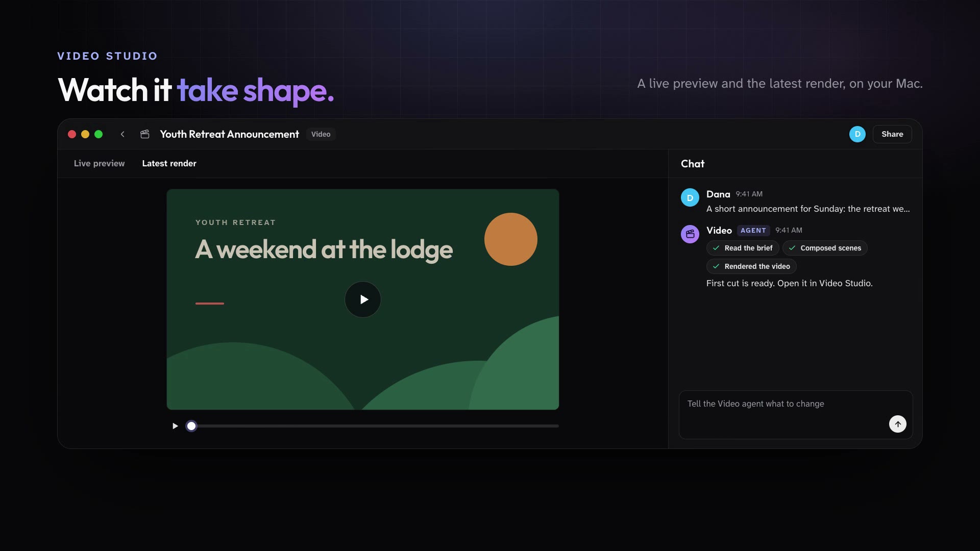The image size is (980, 551).
Task: Click the Chat panel heading
Action: coord(693,164)
